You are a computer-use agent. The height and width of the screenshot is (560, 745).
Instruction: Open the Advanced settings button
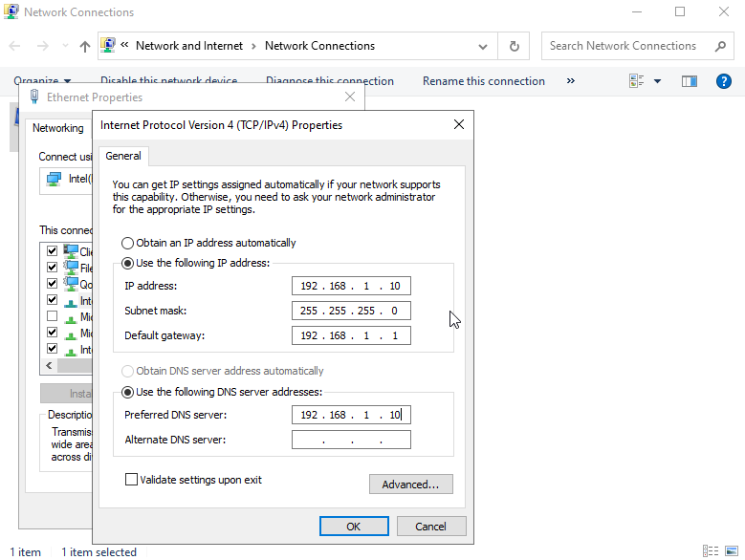coord(411,485)
